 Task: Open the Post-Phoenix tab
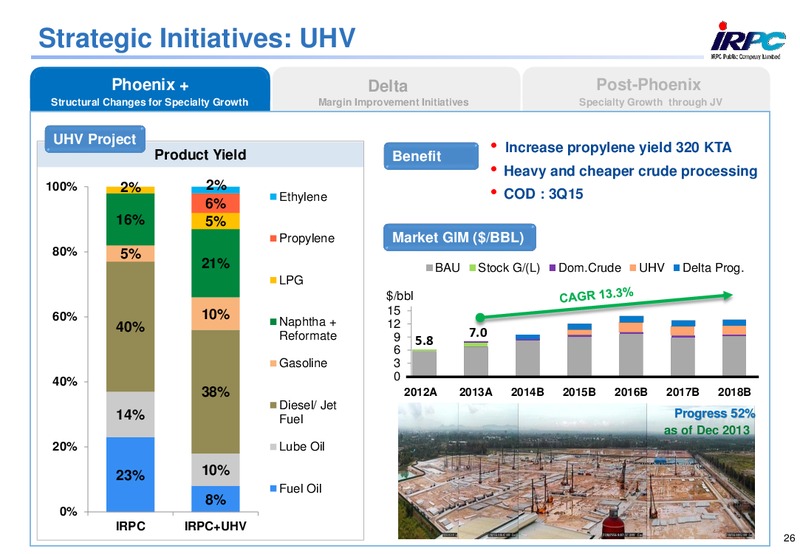click(x=646, y=89)
